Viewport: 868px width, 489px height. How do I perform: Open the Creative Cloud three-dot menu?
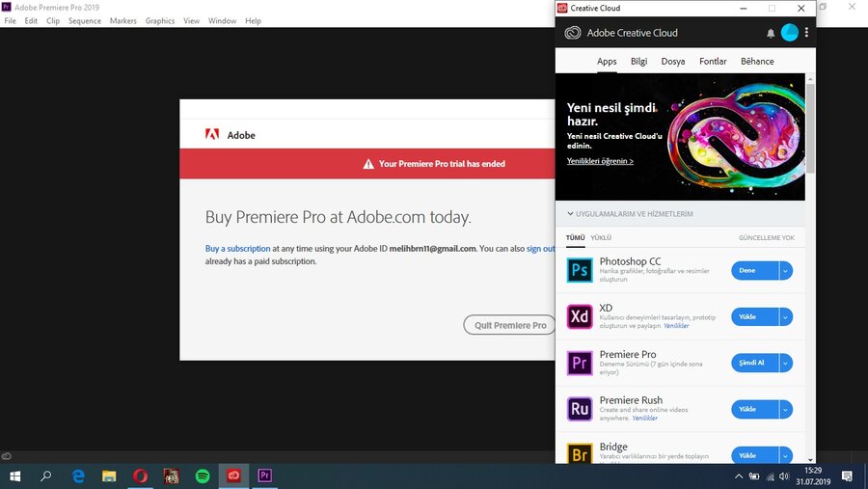(806, 33)
